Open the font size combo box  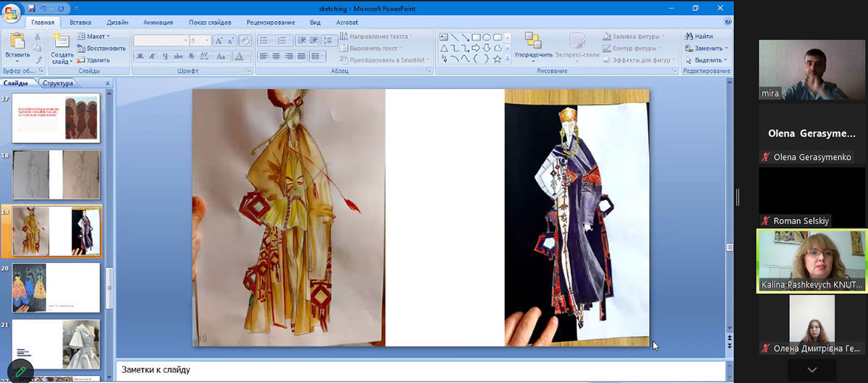200,40
